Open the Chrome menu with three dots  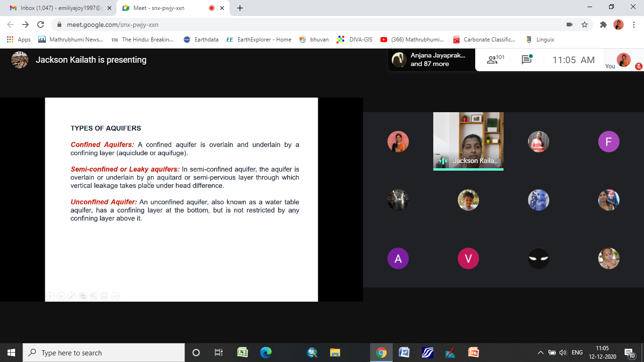pyautogui.click(x=633, y=25)
